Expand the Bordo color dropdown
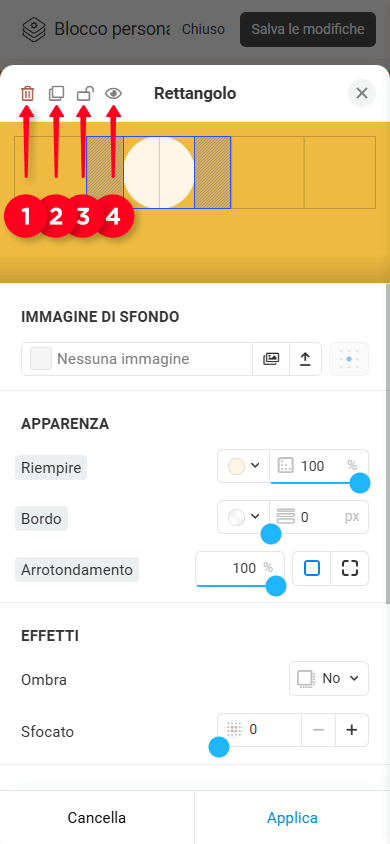This screenshot has width=390, height=844. coord(244,517)
